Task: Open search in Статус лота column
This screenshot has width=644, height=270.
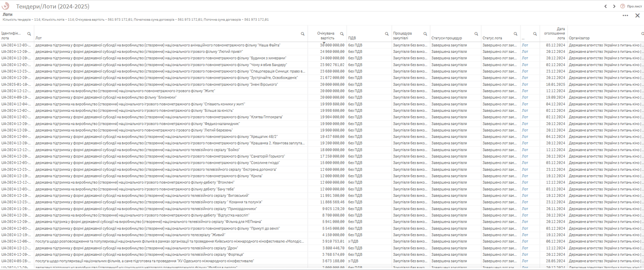Action: (x=515, y=34)
